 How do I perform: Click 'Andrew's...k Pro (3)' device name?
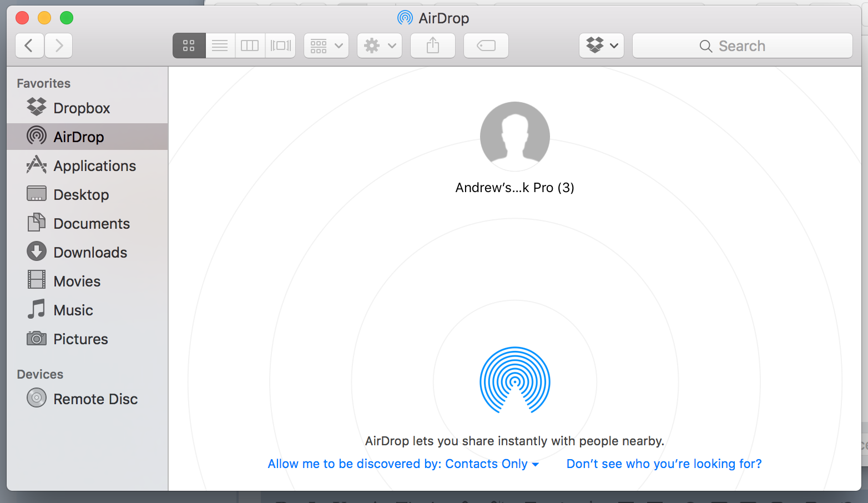[x=515, y=188]
